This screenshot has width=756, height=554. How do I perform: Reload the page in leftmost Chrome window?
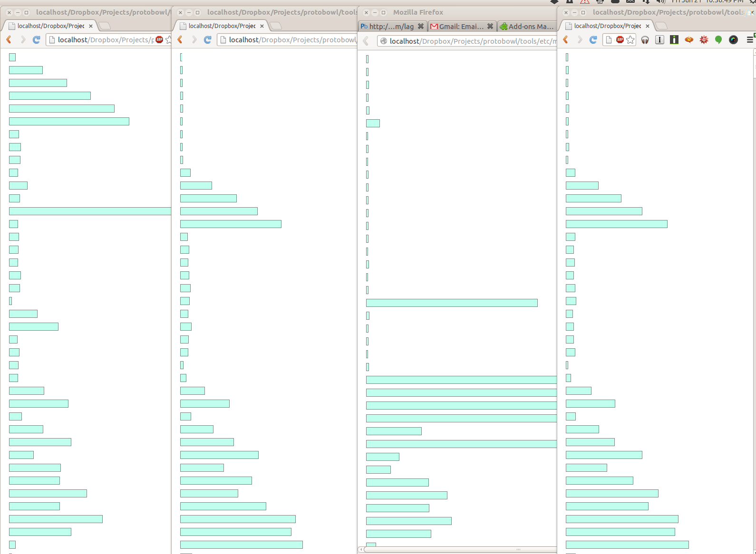click(x=37, y=40)
